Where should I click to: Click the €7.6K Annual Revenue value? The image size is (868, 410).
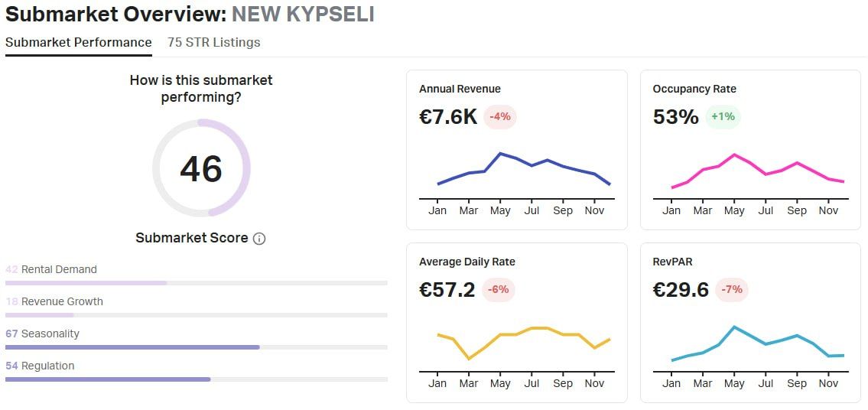[448, 117]
